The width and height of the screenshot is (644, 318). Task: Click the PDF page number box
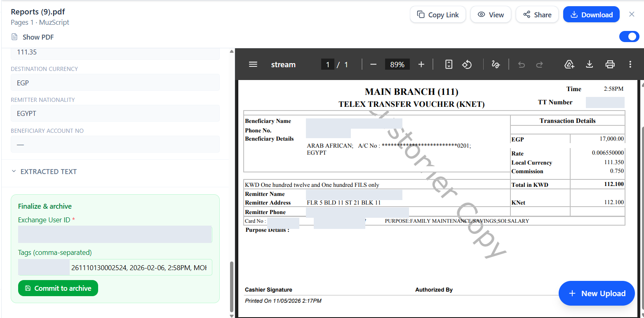[x=328, y=64]
